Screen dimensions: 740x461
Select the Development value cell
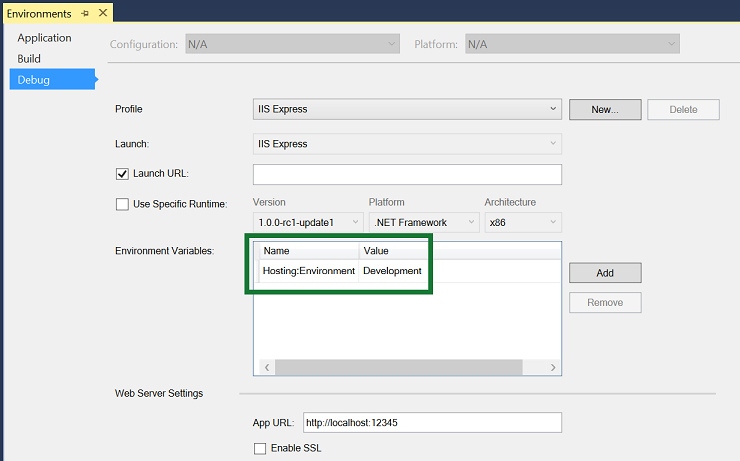(x=392, y=271)
